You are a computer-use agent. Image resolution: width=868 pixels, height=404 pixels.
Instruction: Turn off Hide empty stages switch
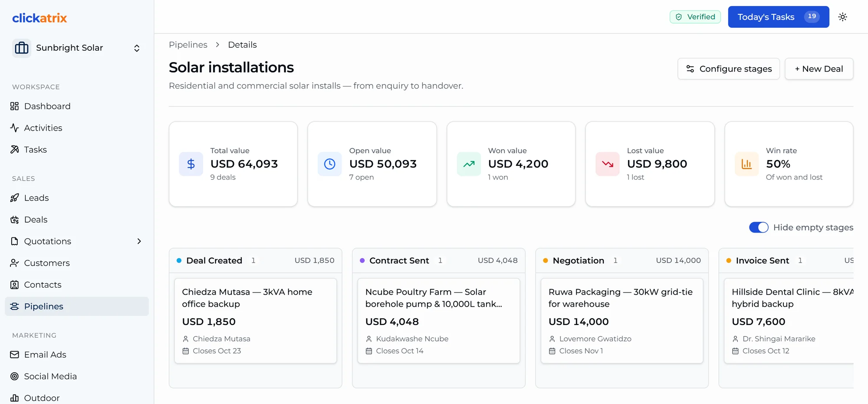(x=759, y=227)
